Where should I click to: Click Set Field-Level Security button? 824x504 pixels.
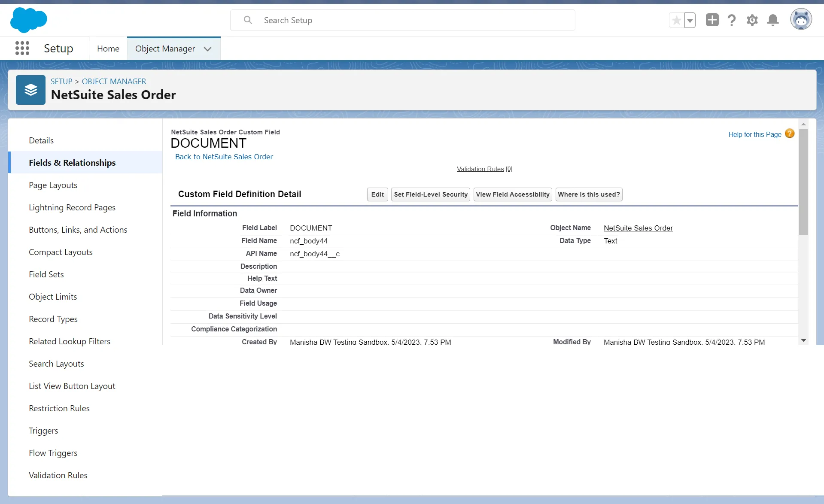click(431, 194)
